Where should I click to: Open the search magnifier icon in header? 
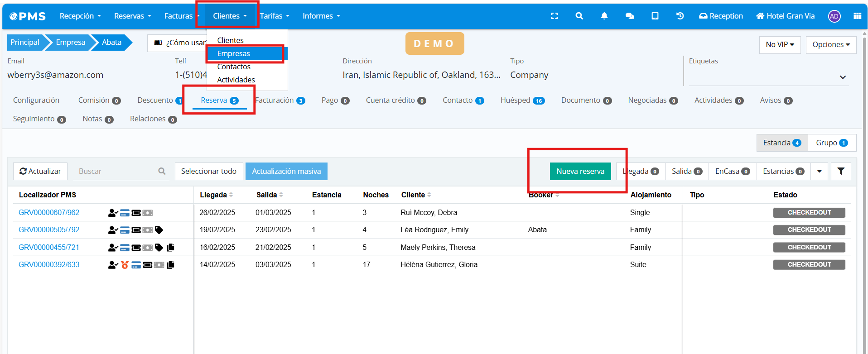[x=579, y=16]
